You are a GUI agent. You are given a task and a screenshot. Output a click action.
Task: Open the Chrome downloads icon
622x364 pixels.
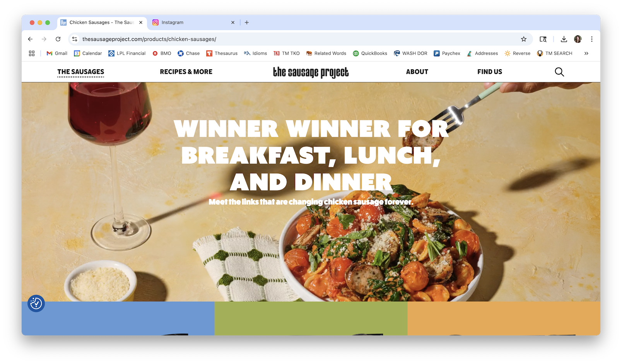click(x=564, y=39)
